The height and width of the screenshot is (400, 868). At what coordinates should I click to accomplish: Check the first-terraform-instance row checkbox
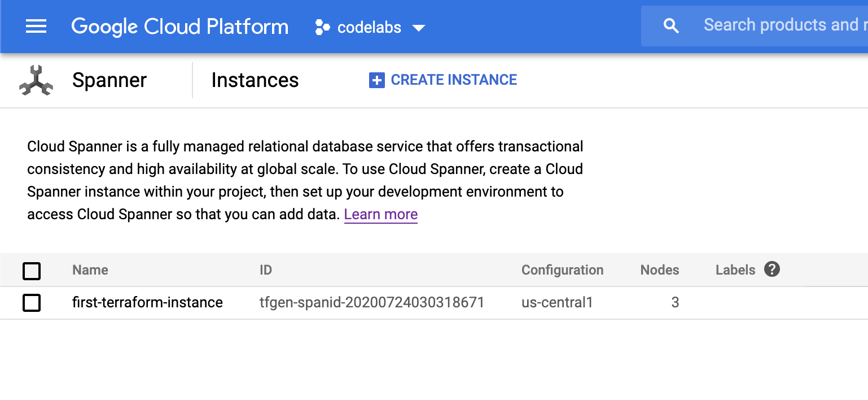(32, 303)
